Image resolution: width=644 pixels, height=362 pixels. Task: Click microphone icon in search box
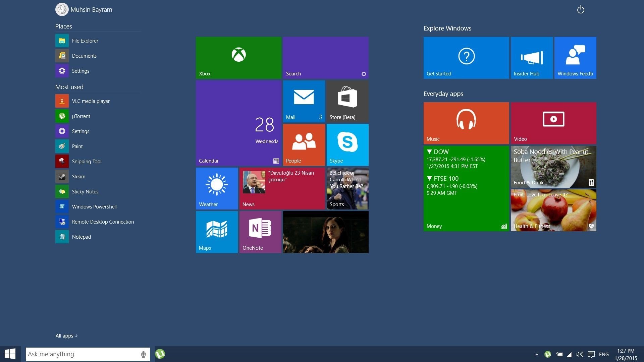click(143, 354)
